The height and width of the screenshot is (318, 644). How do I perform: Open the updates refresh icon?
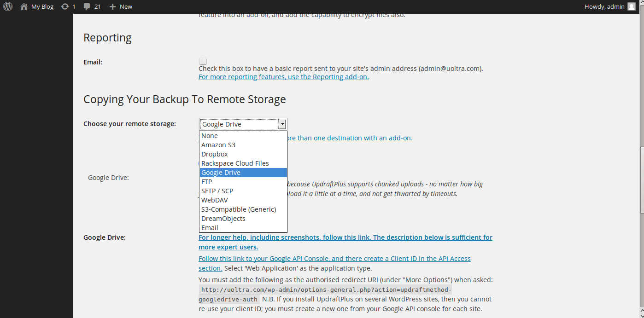click(x=65, y=7)
